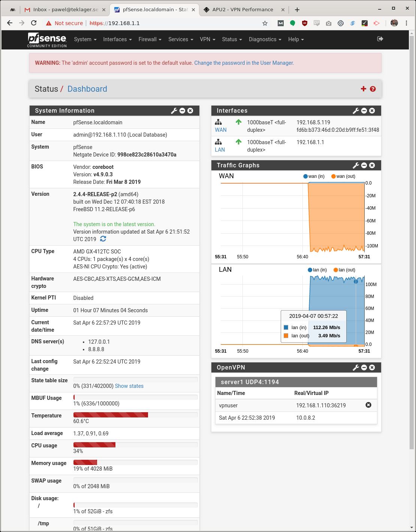
Task: Click the Memory usage progress bar
Action: click(x=136, y=462)
